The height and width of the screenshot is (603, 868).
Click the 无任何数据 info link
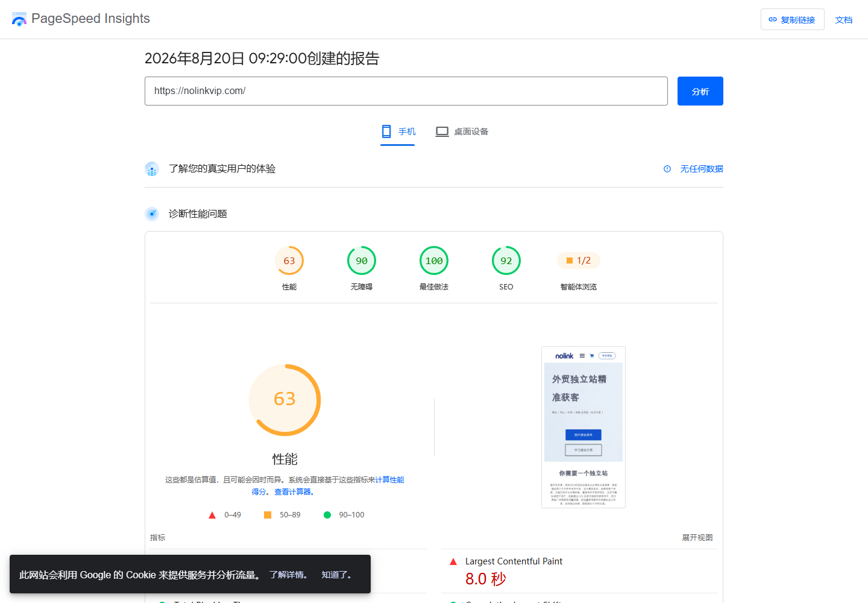pos(702,169)
